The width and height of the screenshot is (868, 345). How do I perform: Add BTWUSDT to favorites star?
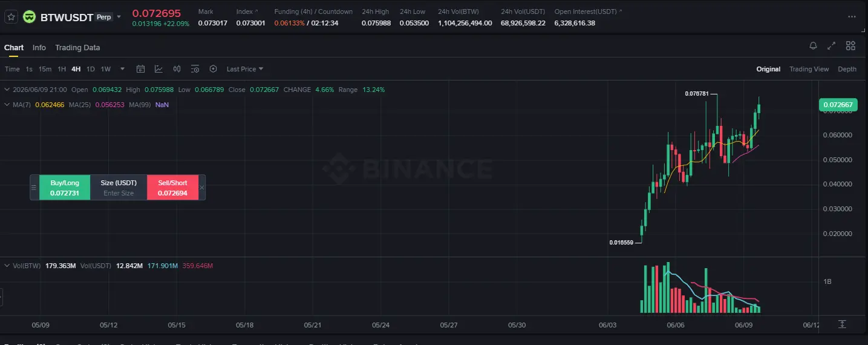[x=11, y=17]
